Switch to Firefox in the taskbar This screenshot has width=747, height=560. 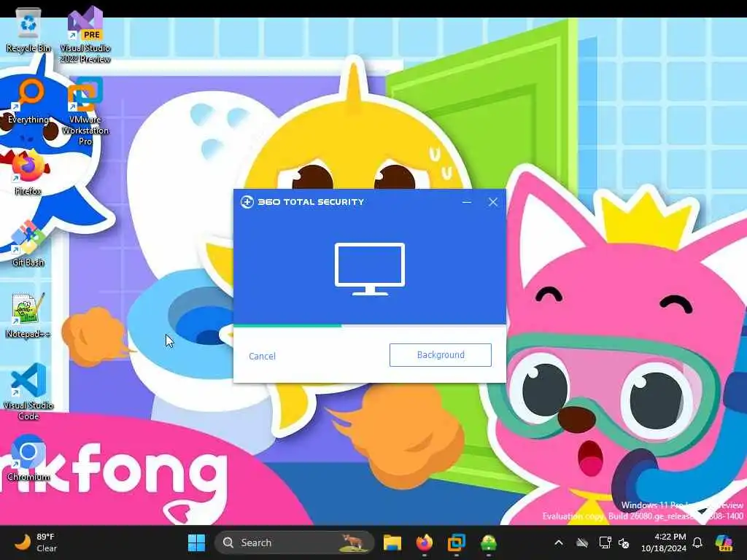[x=424, y=542]
